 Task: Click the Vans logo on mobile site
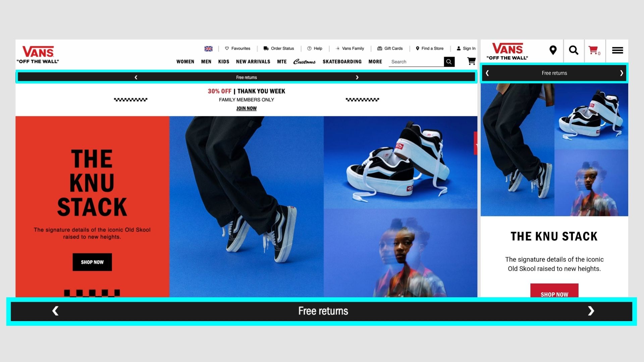[507, 51]
